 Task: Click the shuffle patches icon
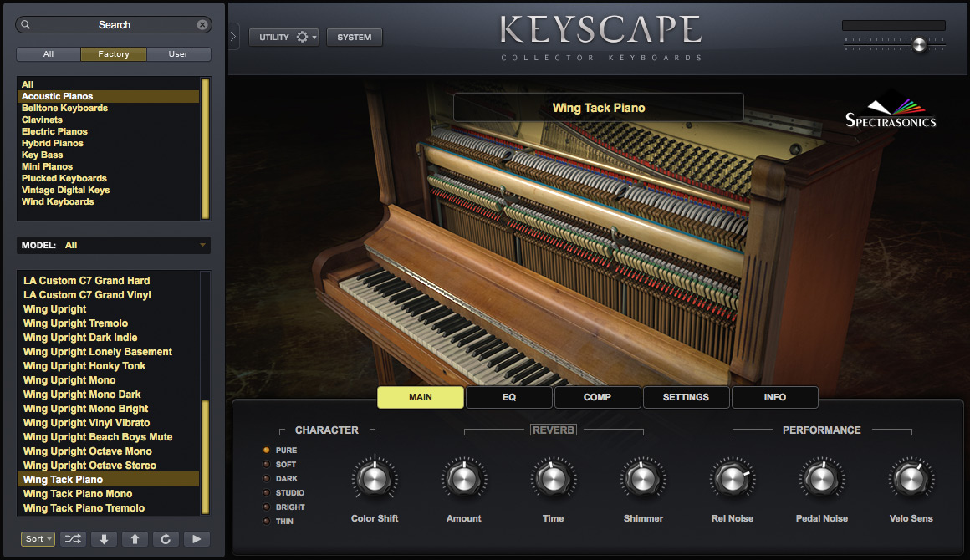pos(73,539)
